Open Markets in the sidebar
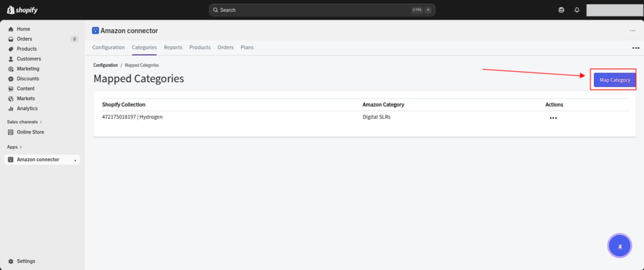644x270 pixels. (x=25, y=98)
